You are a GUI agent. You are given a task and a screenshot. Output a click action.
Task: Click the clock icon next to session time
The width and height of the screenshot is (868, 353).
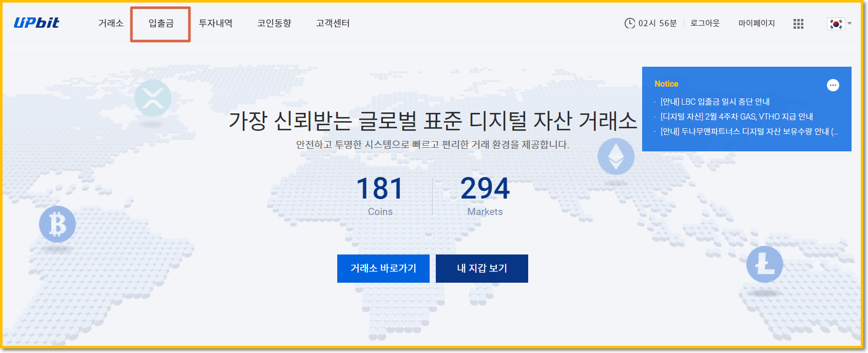tap(630, 23)
